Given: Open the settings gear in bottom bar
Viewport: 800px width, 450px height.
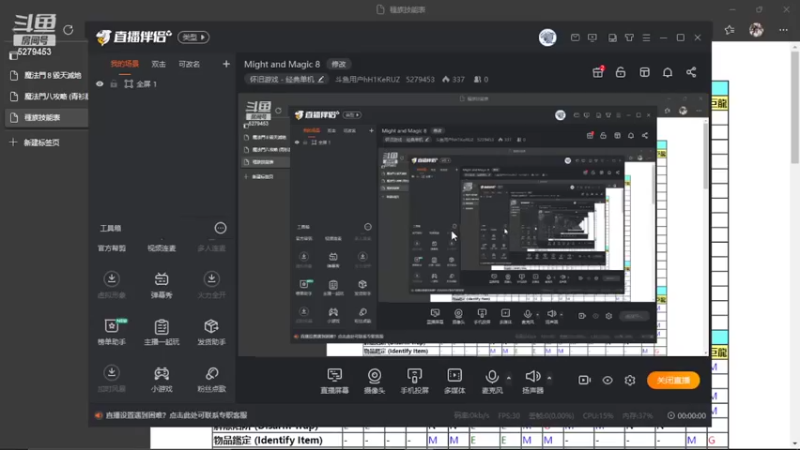Looking at the screenshot, I should [x=630, y=380].
